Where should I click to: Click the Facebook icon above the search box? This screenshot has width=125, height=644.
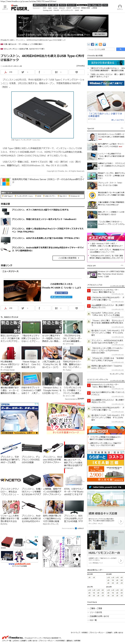pyautogui.click(x=92, y=45)
